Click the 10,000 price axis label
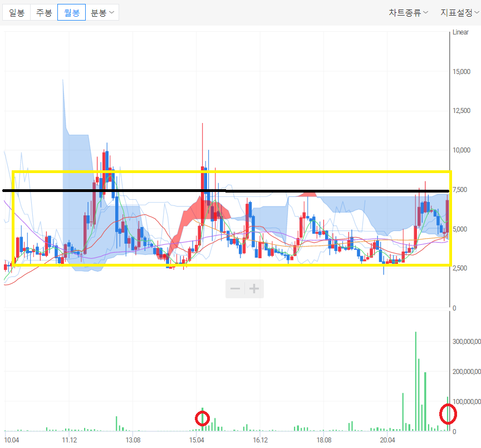The width and height of the screenshot is (481, 448). (462, 150)
